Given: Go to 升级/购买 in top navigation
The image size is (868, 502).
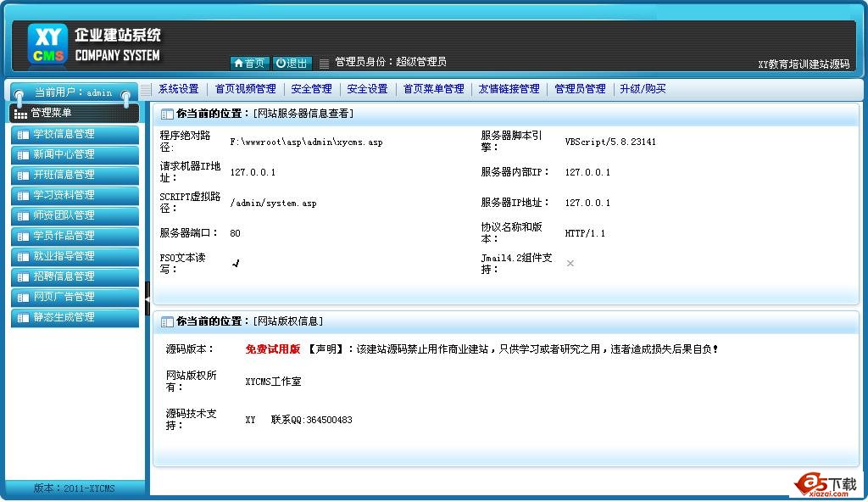Looking at the screenshot, I should click(643, 89).
